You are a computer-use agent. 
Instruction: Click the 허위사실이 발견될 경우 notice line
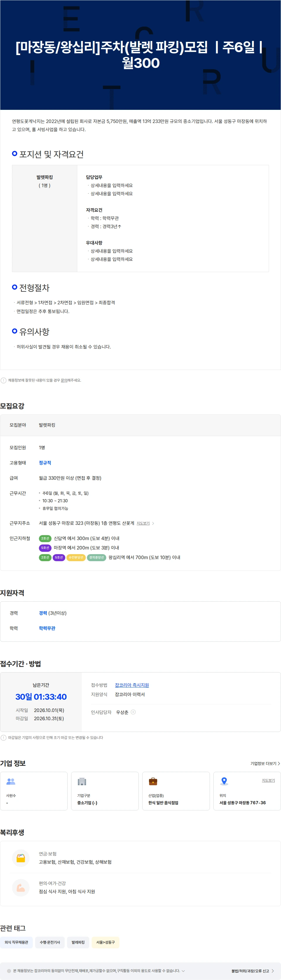64,346
